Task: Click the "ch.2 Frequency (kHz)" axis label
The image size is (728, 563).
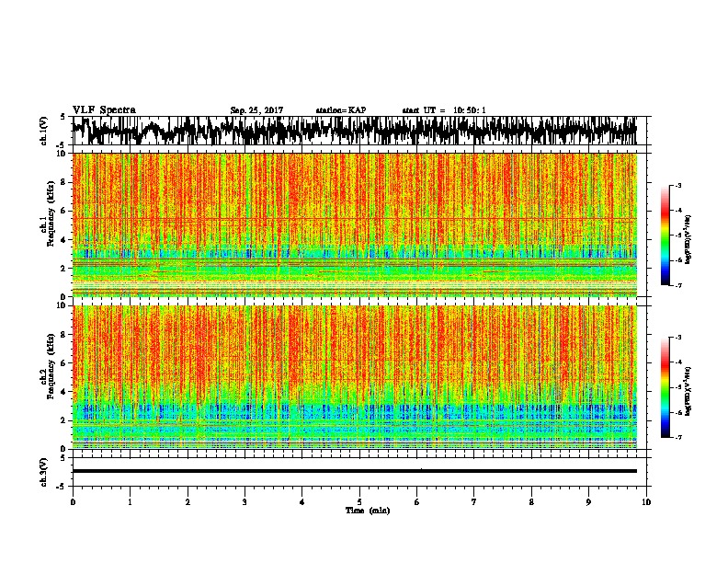Action: pyautogui.click(x=49, y=367)
